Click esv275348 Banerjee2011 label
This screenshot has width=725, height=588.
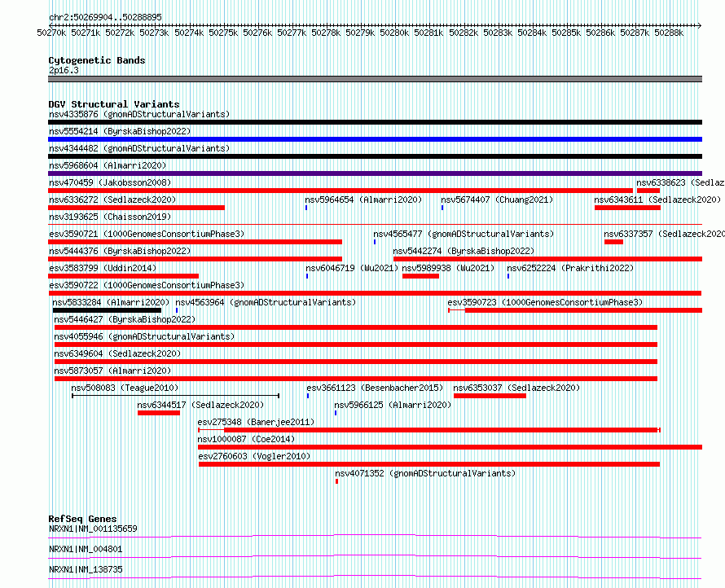click(256, 422)
